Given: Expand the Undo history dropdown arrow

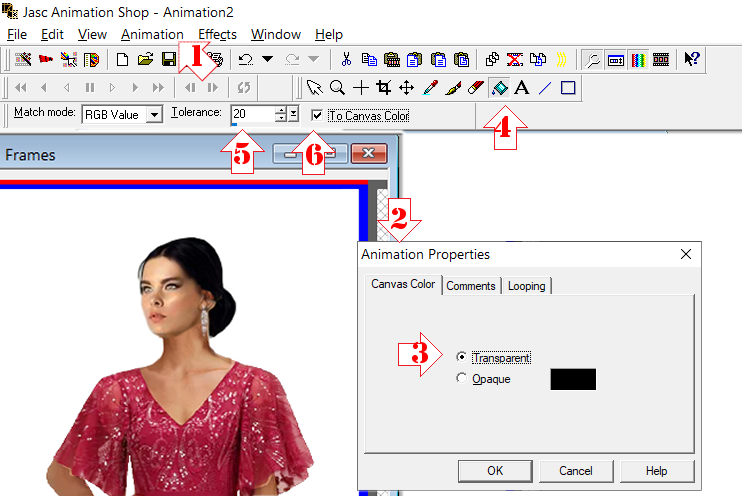Looking at the screenshot, I should [267, 60].
